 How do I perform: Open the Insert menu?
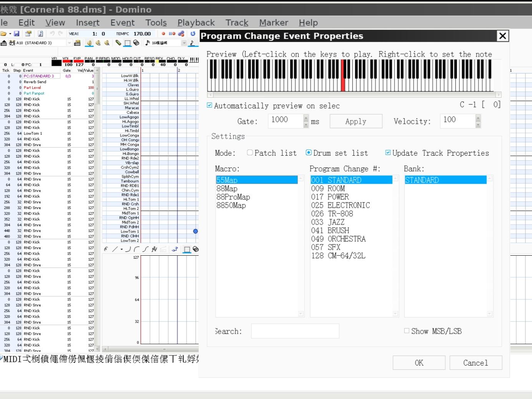88,23
